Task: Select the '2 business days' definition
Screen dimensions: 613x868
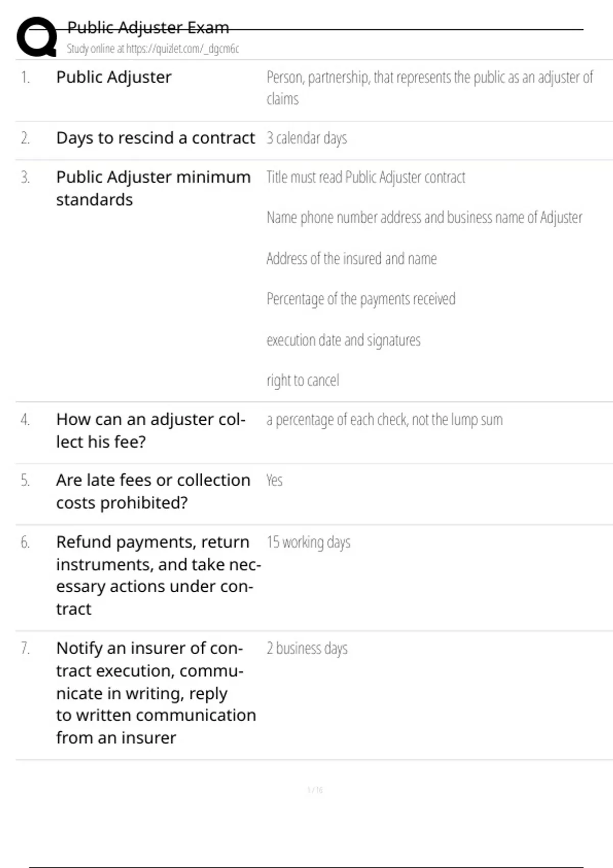Action: (x=307, y=648)
